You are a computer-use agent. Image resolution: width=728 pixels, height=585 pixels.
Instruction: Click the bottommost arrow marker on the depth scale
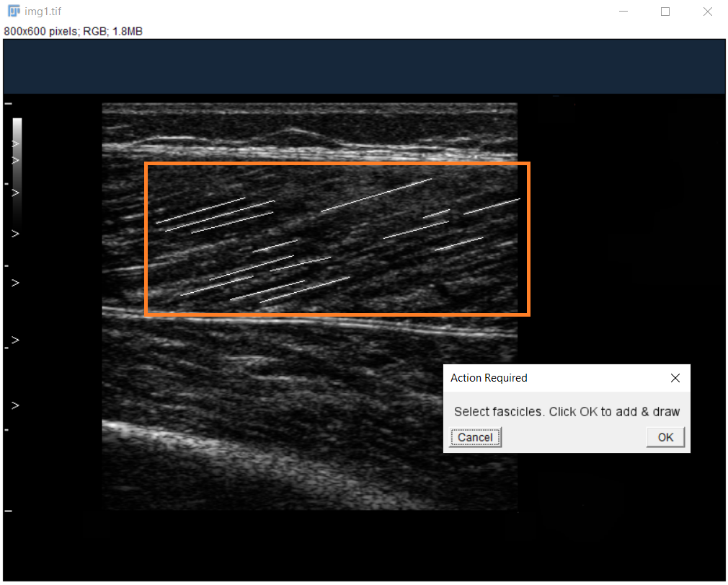tap(14, 406)
